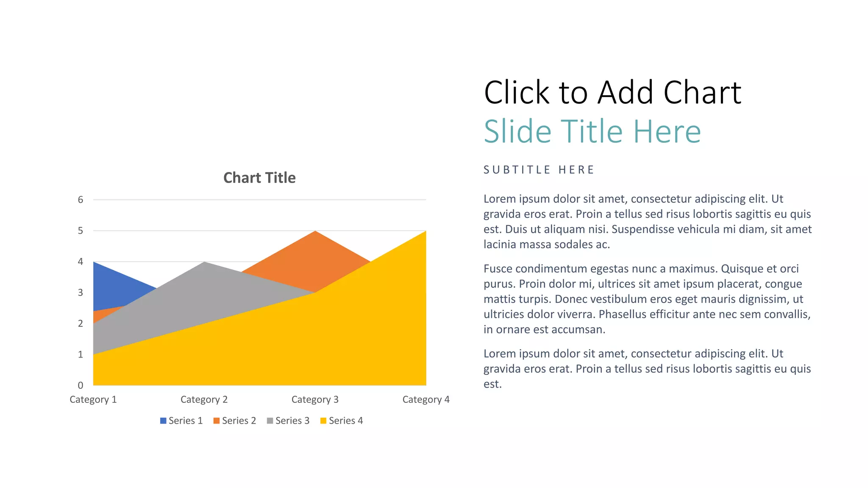Click the Category 4 axis label

click(x=426, y=399)
